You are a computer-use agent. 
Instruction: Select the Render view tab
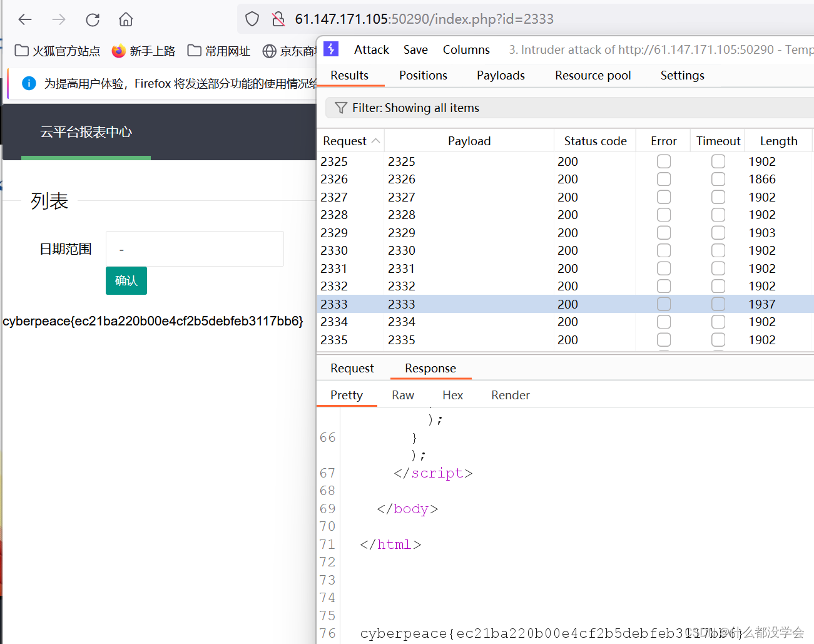coord(511,395)
